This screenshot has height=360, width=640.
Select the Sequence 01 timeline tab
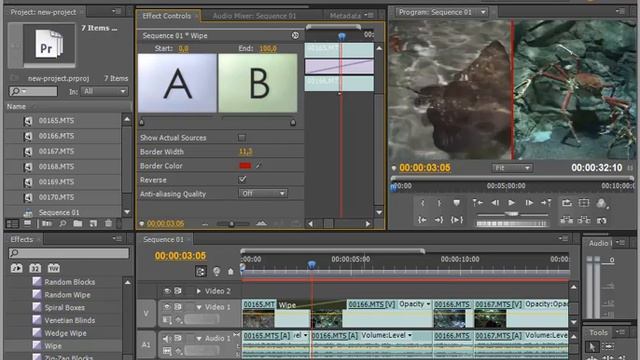pos(163,240)
